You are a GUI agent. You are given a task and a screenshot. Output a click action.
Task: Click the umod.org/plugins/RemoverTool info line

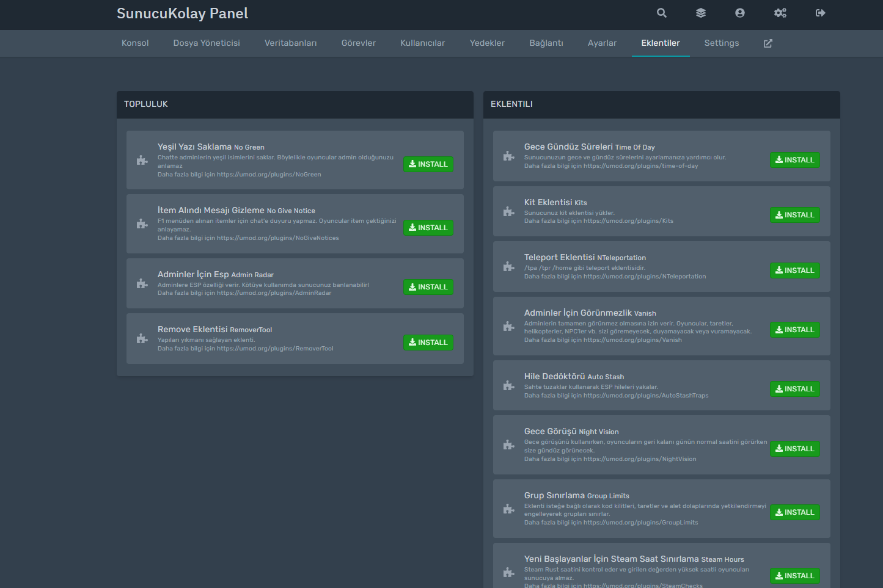tap(246, 349)
